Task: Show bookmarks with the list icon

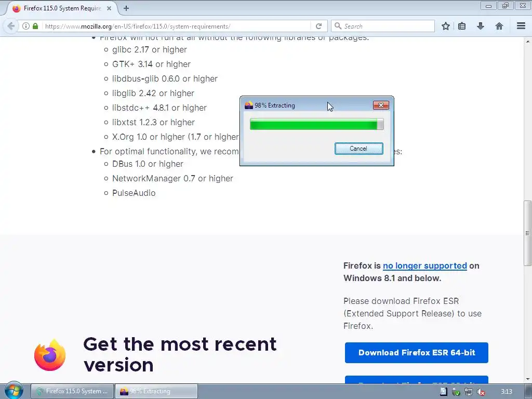Action: tap(462, 26)
